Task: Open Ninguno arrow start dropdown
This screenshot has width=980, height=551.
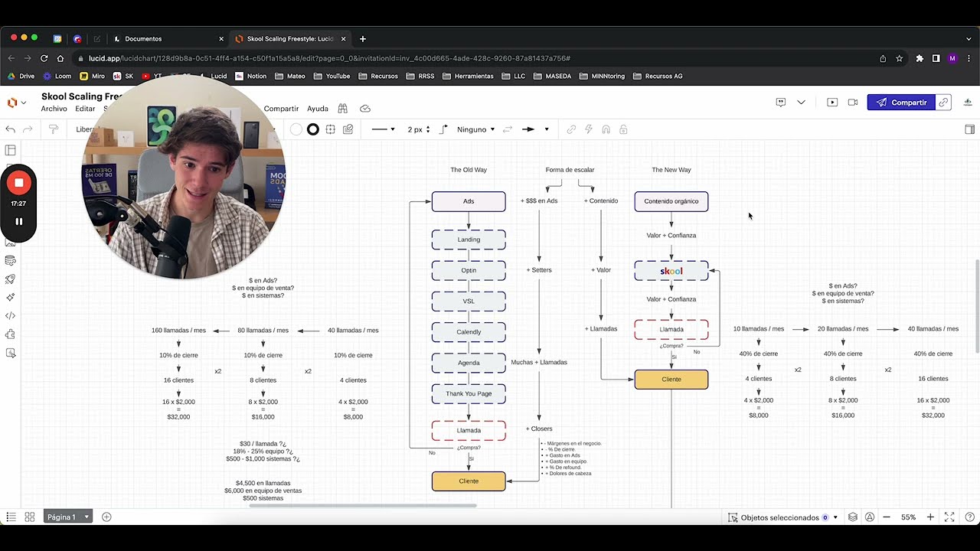Action: tap(475, 129)
